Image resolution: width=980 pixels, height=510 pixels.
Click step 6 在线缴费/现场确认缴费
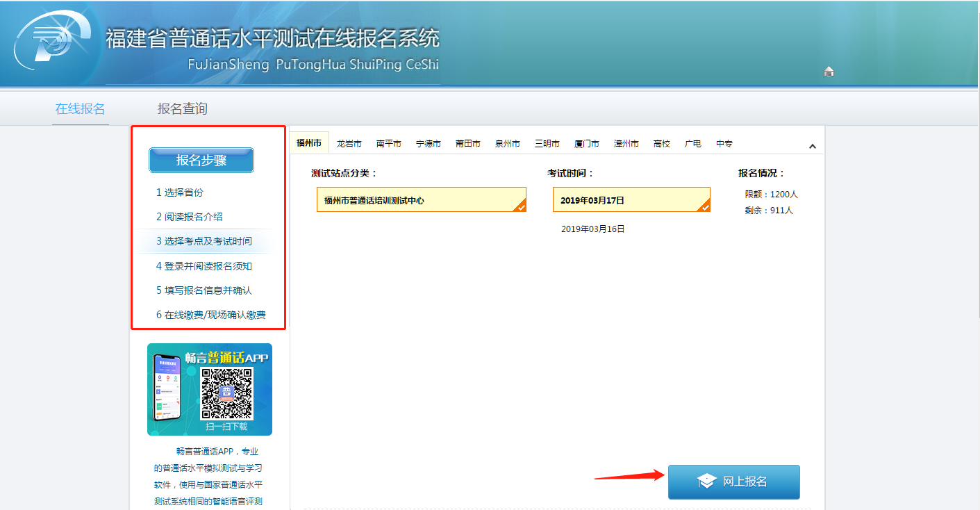click(211, 315)
